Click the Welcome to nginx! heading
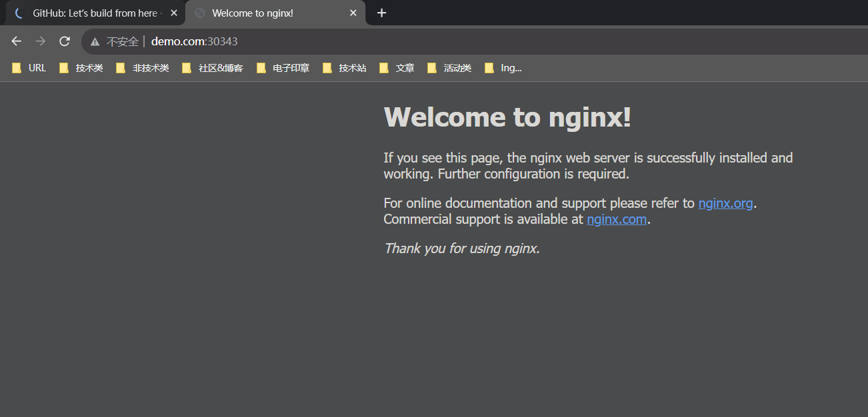This screenshot has height=417, width=868. click(507, 117)
